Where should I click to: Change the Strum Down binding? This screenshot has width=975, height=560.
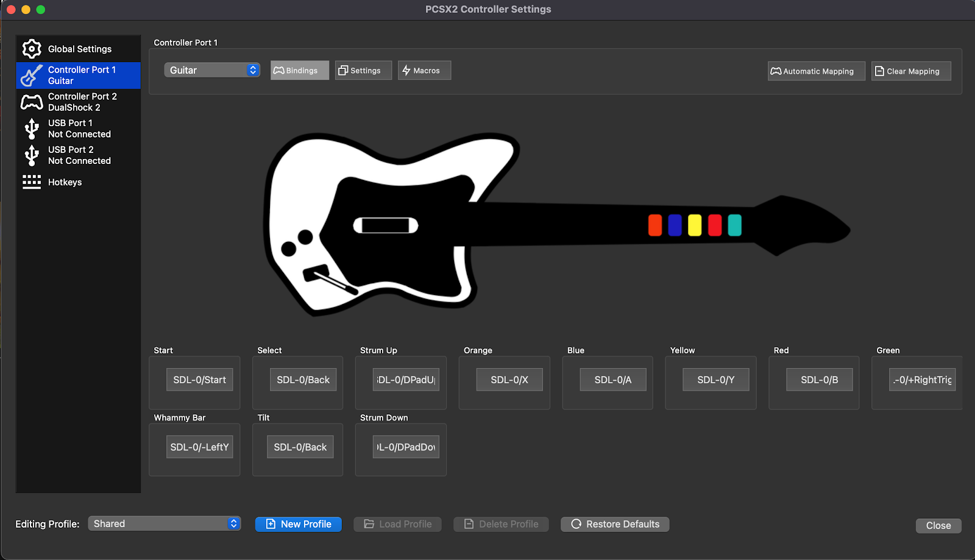(406, 447)
